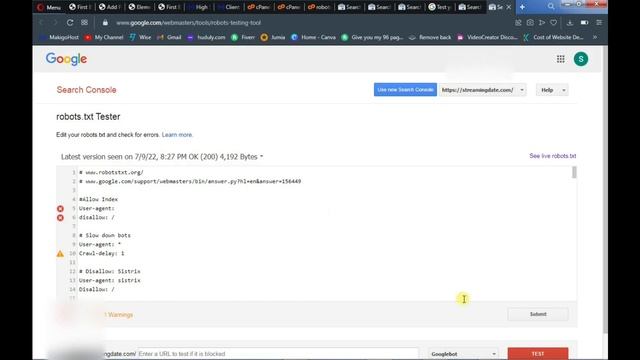Open the Remove back bookmark
This screenshot has width=640, height=360.
coord(430,37)
